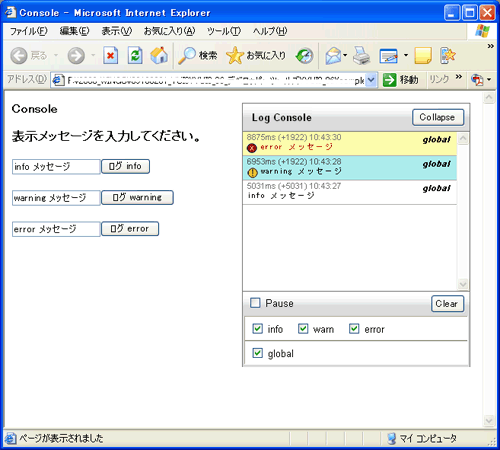Print the page with printer icon
The height and width of the screenshot is (450, 500).
(x=361, y=55)
